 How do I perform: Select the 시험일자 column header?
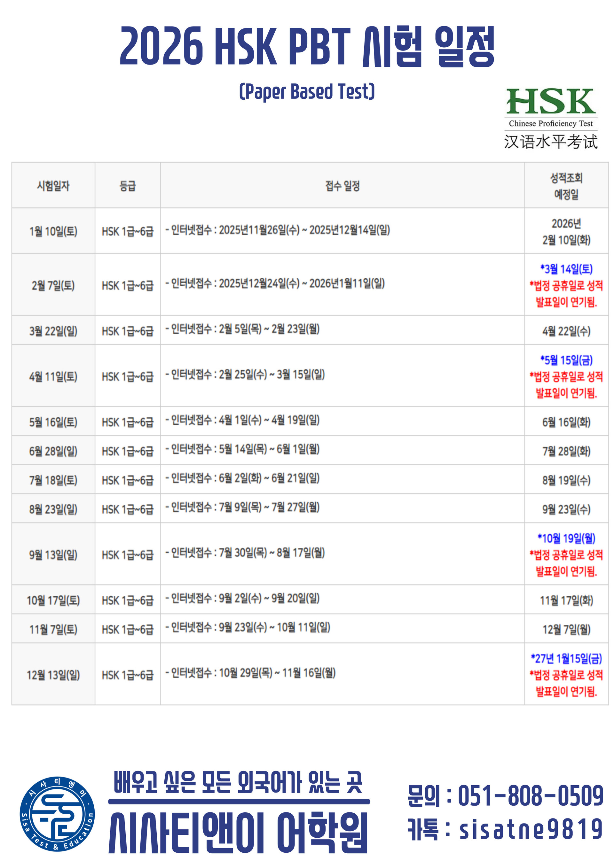pos(53,186)
